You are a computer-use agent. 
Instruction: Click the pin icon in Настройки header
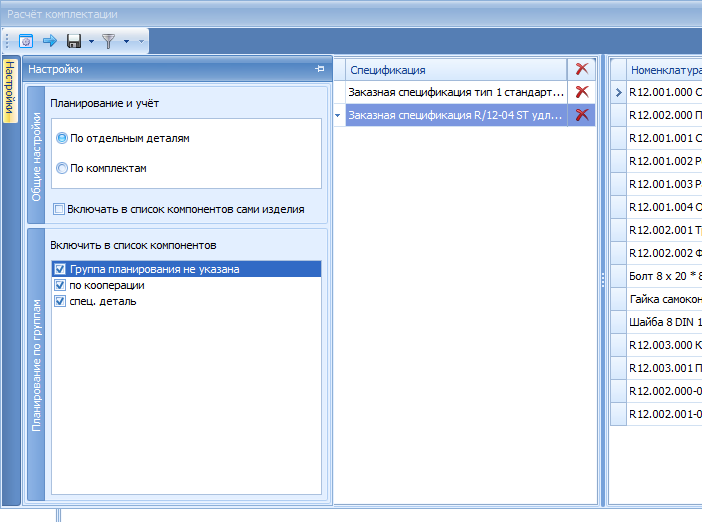click(320, 68)
